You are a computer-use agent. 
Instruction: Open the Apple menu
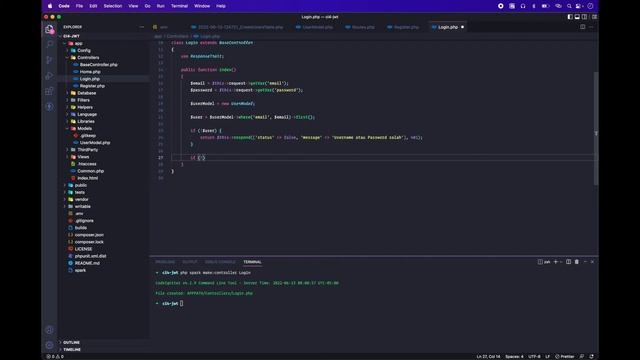point(50,6)
